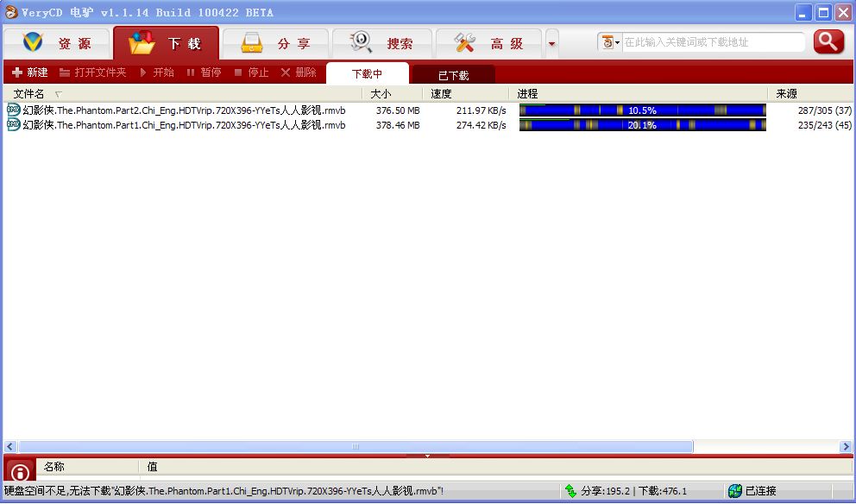The image size is (856, 504).
Task: Click the red magnifier search button
Action: click(828, 42)
